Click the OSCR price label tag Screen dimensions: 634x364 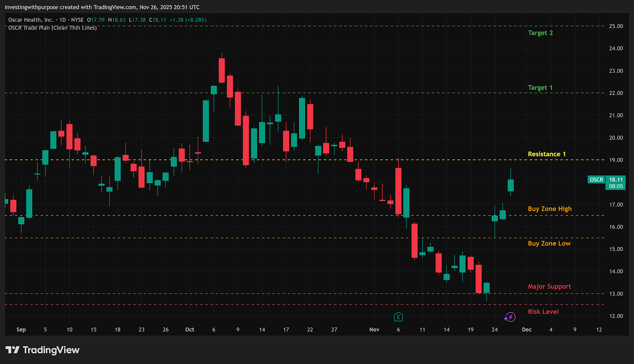(595, 179)
